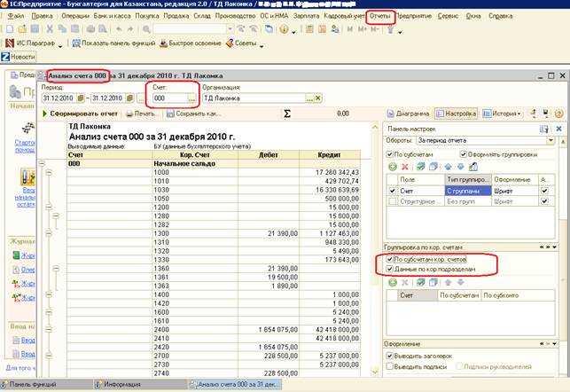570x392 pixels.
Task: Disable Выводить заголовок checkbox
Action: 391,355
